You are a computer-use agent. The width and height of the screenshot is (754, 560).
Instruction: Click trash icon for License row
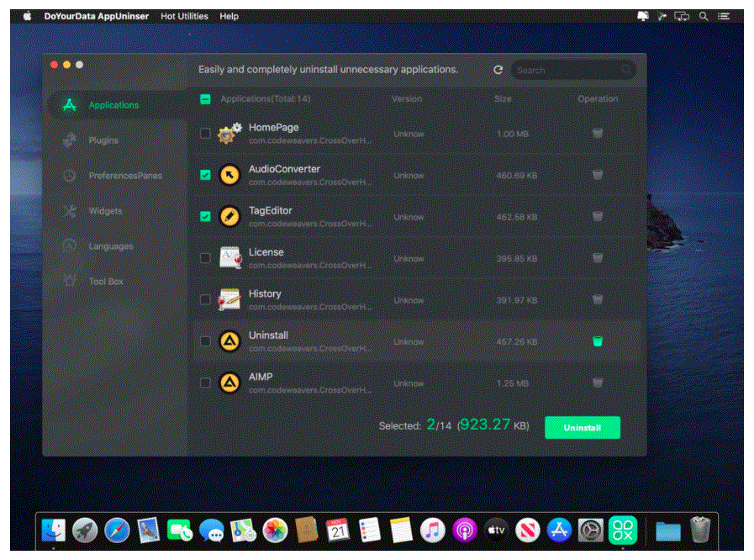[598, 258]
